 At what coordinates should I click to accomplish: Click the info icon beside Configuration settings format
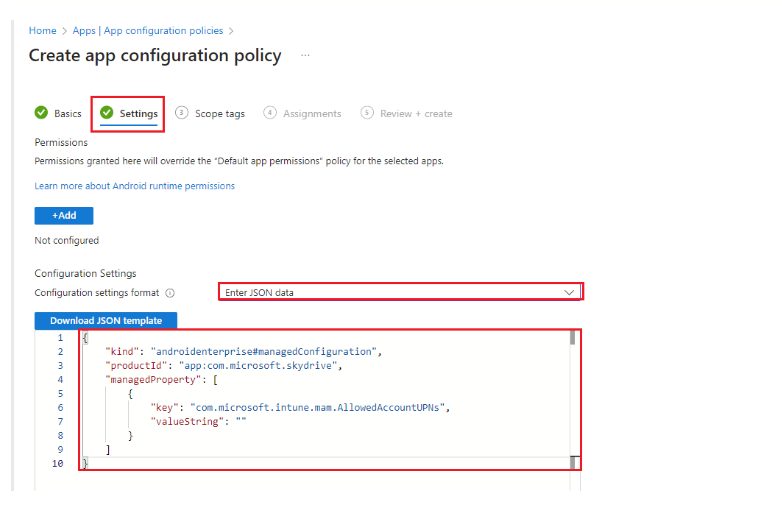(x=170, y=293)
